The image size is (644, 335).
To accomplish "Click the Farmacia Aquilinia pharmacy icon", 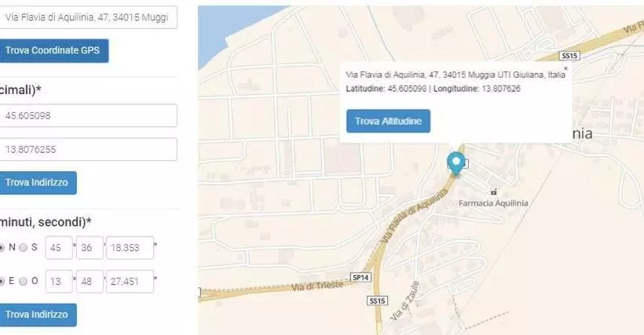I will click(493, 191).
